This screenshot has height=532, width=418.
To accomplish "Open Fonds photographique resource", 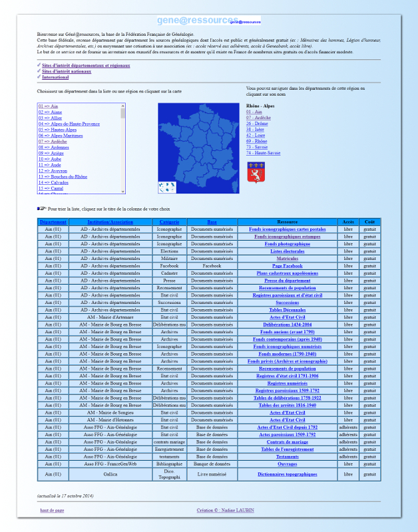I will click(288, 244).
